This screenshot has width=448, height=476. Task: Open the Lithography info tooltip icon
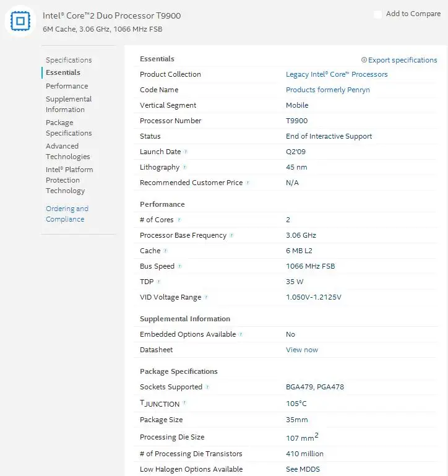coord(184,167)
